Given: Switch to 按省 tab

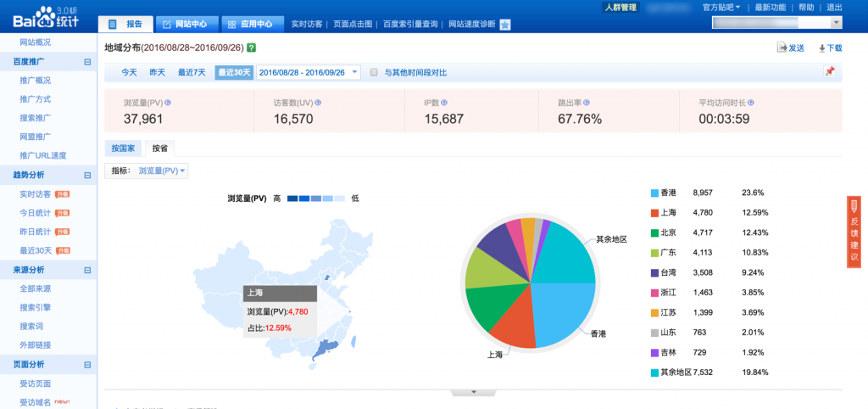Looking at the screenshot, I should tap(160, 148).
